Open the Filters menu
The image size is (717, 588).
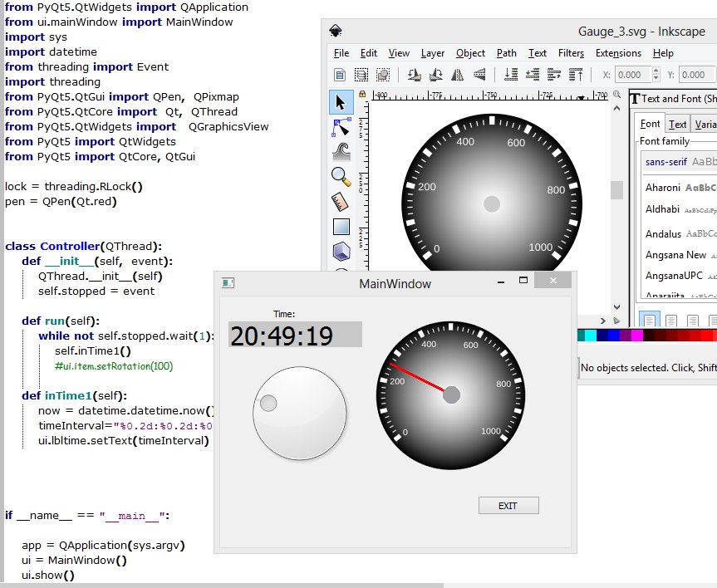click(x=571, y=53)
